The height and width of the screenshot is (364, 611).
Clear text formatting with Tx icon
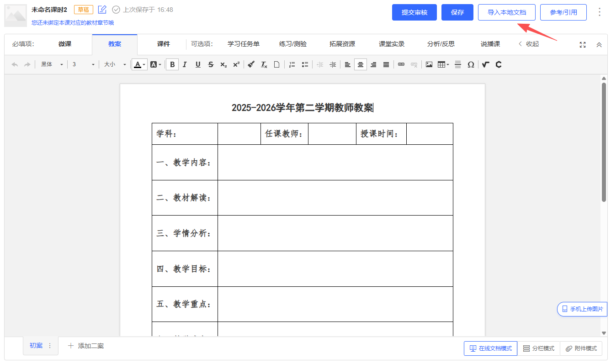tap(264, 65)
